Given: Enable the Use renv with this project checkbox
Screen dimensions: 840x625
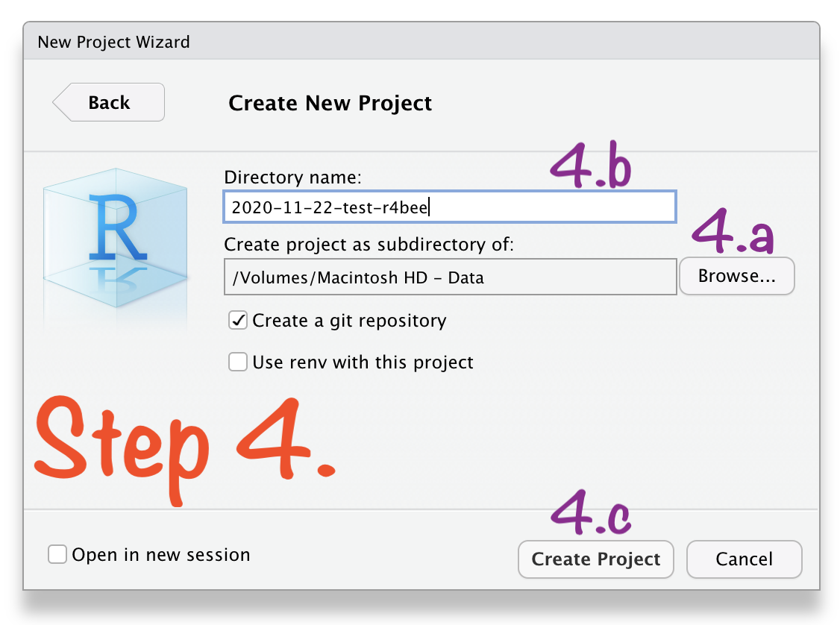Looking at the screenshot, I should 238,362.
